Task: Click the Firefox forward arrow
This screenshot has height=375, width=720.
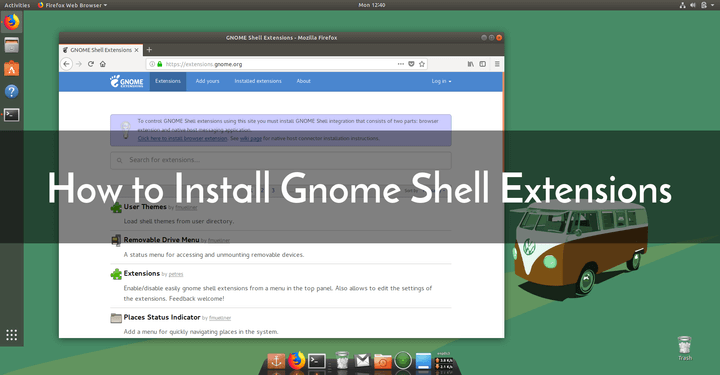Action: point(79,64)
